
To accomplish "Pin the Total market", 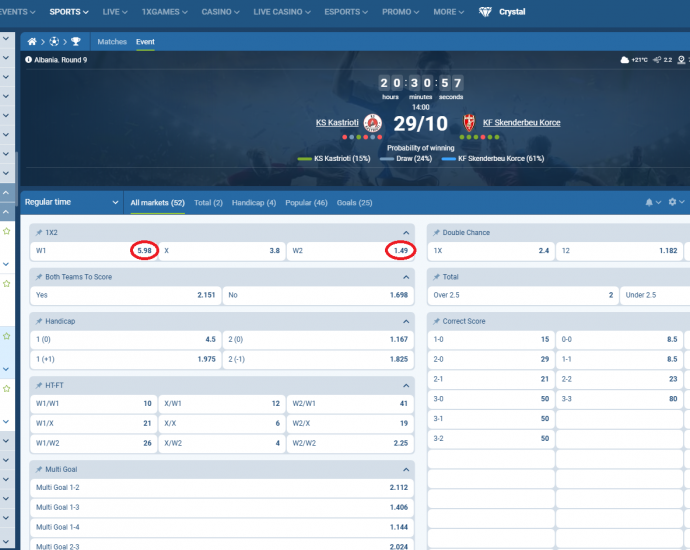I will coord(437,277).
